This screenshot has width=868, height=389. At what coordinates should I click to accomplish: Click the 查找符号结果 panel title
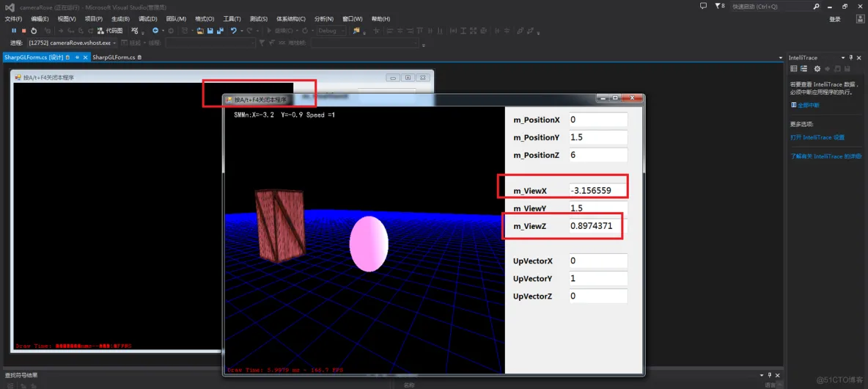click(x=21, y=375)
